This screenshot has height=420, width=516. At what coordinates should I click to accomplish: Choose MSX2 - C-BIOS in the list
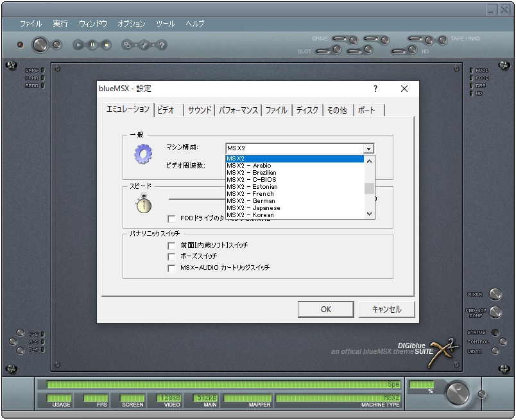pyautogui.click(x=295, y=180)
